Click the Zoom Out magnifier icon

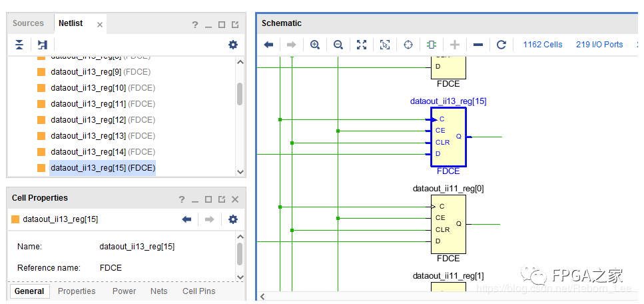point(338,45)
